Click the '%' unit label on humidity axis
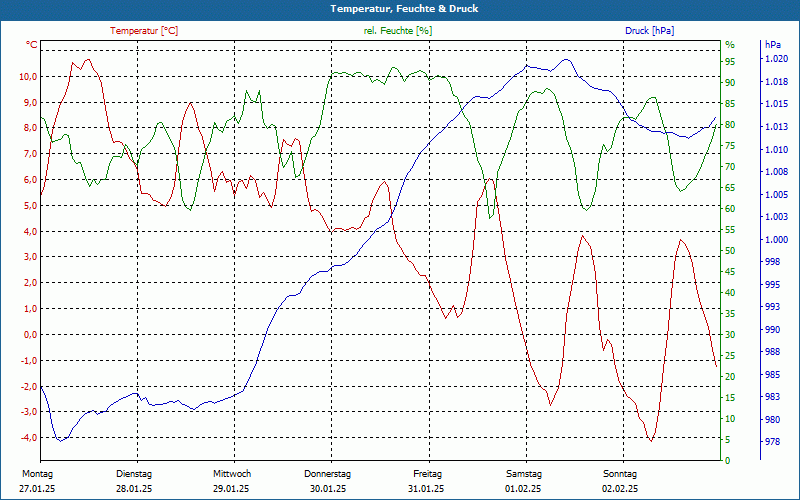The height and width of the screenshot is (500, 800). click(x=730, y=45)
